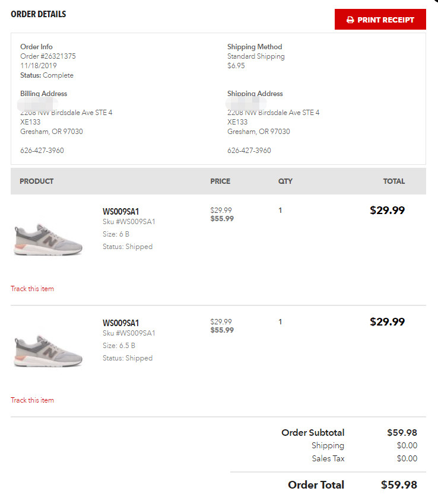Viewport: 438px width, 504px height.
Task: Track the size 6 B shoe item
Action: click(32, 289)
